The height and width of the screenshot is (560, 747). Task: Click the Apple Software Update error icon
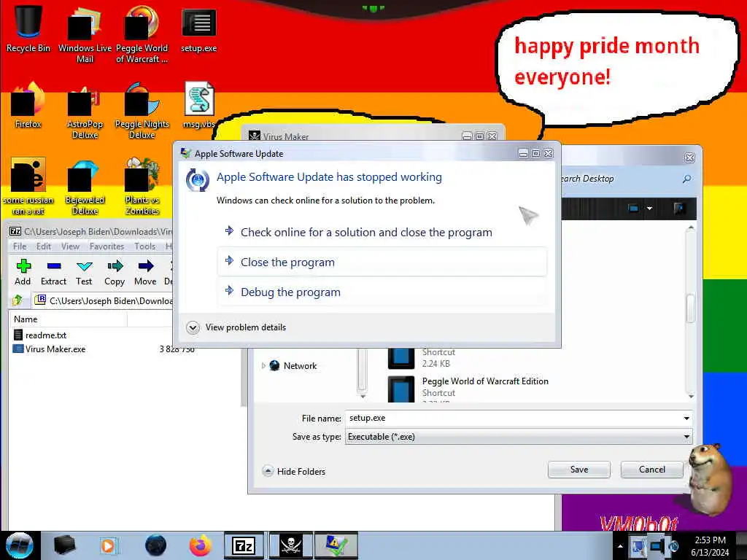(197, 180)
